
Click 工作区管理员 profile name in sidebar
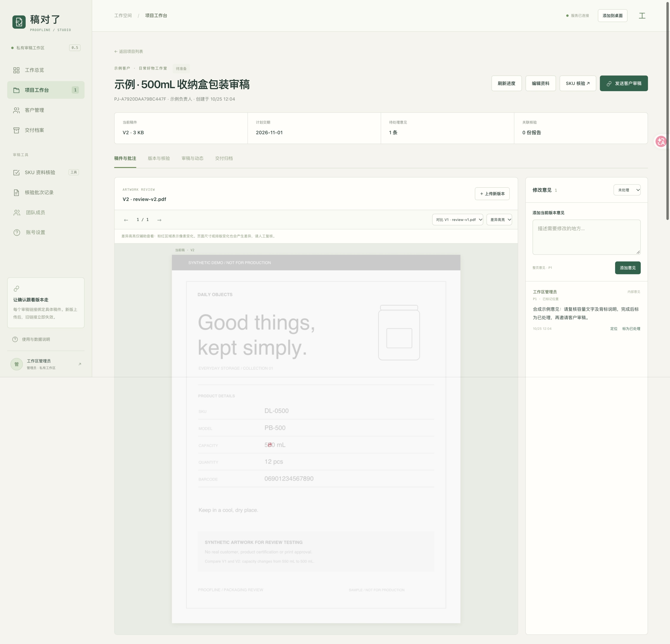pyautogui.click(x=39, y=361)
